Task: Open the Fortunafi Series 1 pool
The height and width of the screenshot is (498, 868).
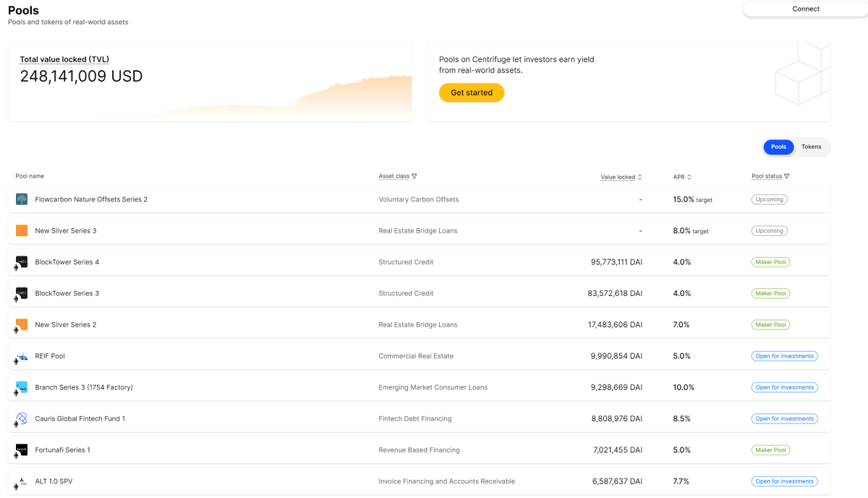Action: [x=420, y=450]
